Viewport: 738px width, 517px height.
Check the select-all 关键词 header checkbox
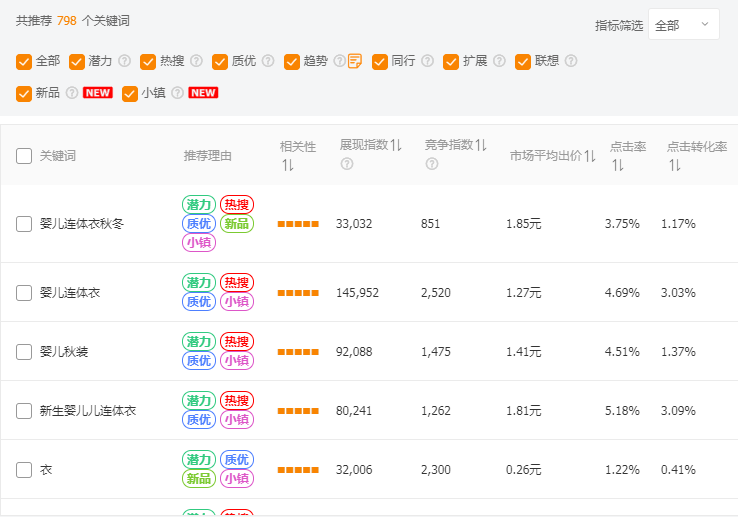point(24,156)
